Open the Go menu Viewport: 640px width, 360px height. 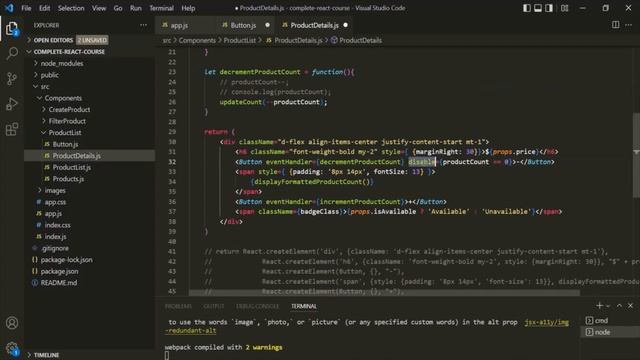118,8
